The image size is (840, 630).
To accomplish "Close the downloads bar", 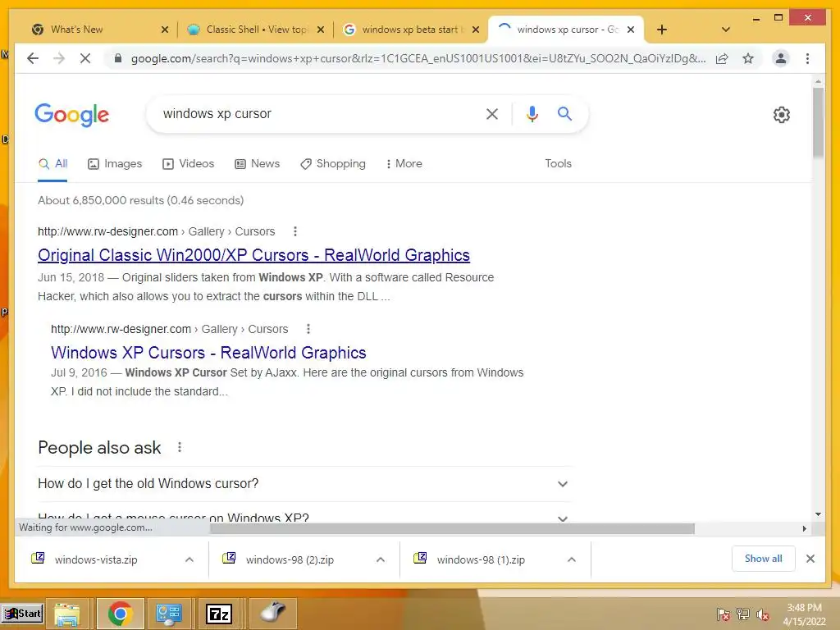I will [x=810, y=559].
